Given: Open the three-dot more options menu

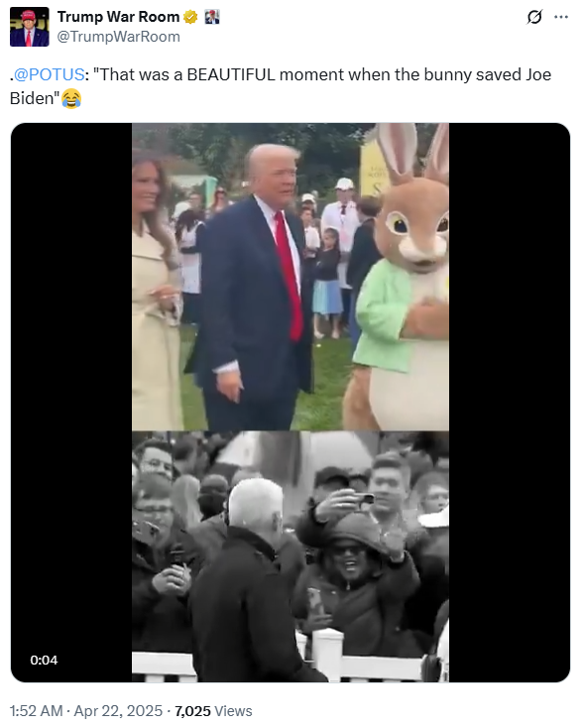Looking at the screenshot, I should pyautogui.click(x=561, y=17).
